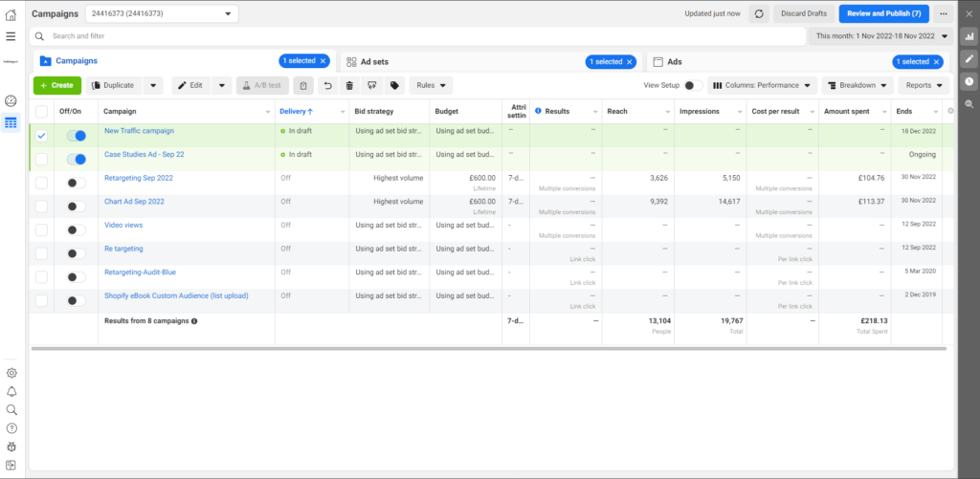
Task: Click the plus add-column icon after Ends
Action: coord(950,111)
